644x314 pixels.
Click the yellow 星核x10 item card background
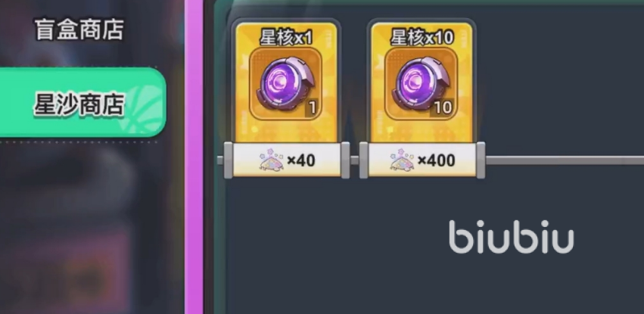pyautogui.click(x=422, y=82)
